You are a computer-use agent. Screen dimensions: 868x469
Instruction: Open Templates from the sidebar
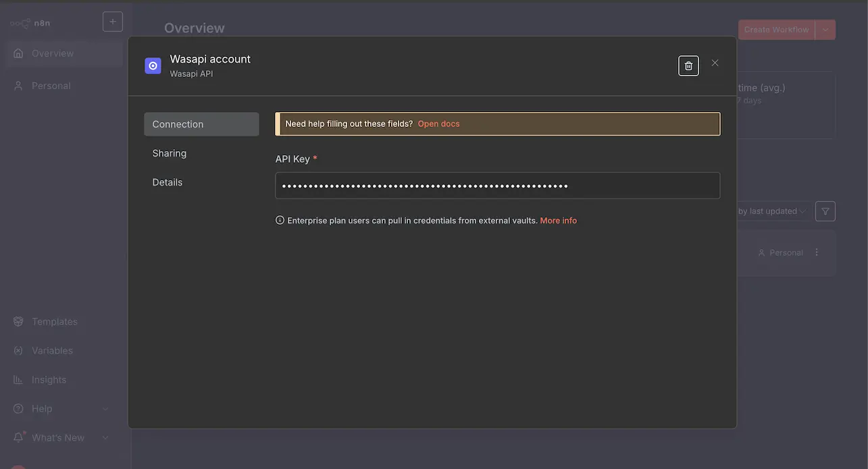coord(65,322)
